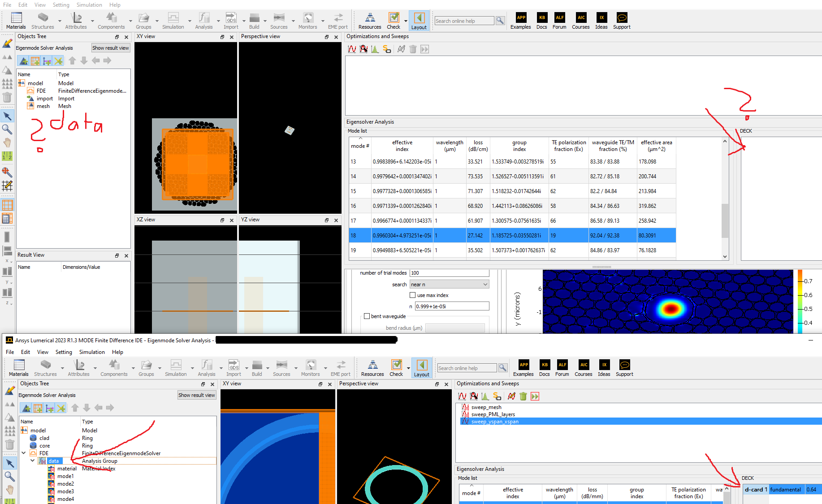Click Simulation icon in bottom window toolbar
The height and width of the screenshot is (504, 822).
[176, 368]
